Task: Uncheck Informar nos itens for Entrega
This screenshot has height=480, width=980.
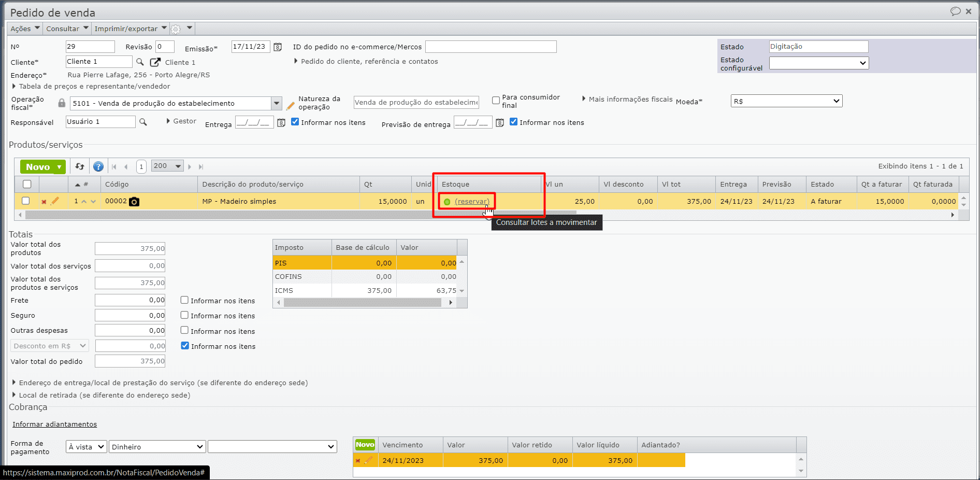Action: (295, 122)
